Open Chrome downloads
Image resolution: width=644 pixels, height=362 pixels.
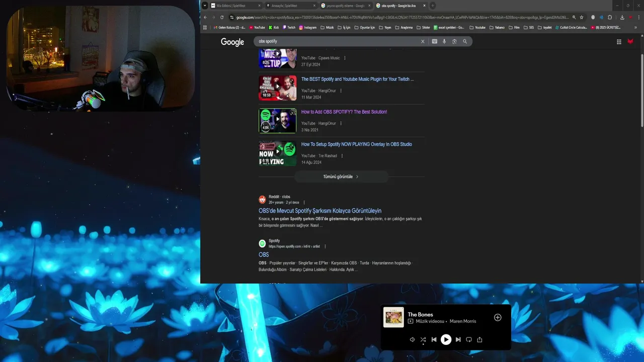tap(622, 17)
